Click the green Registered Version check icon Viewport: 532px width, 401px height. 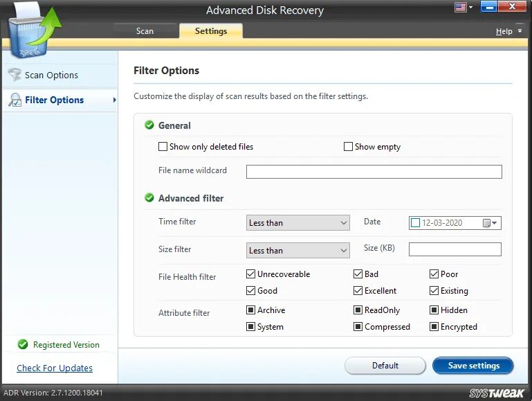pos(23,344)
